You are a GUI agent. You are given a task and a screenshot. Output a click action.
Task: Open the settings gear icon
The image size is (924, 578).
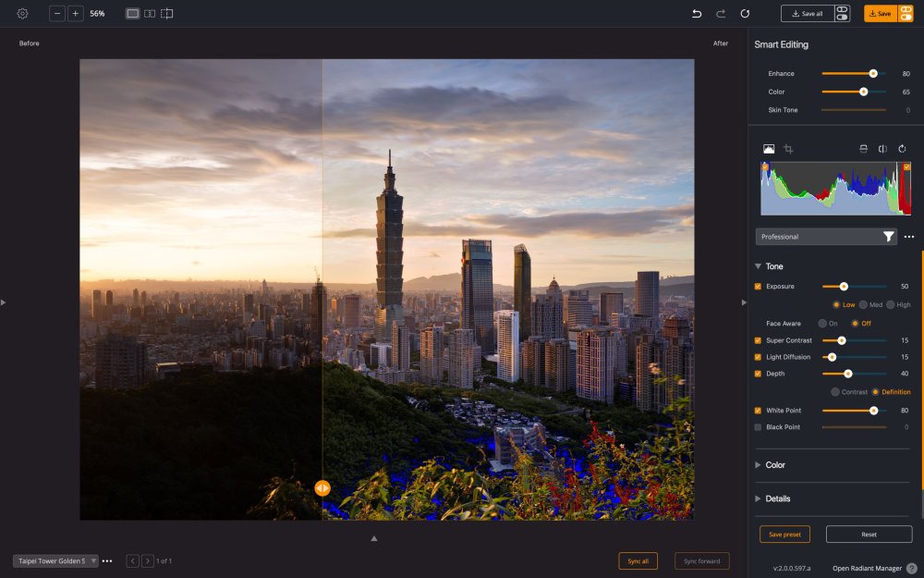click(22, 14)
